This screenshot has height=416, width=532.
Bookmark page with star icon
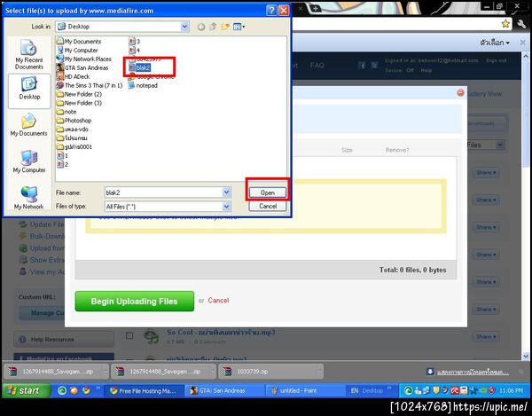pyautogui.click(x=505, y=23)
